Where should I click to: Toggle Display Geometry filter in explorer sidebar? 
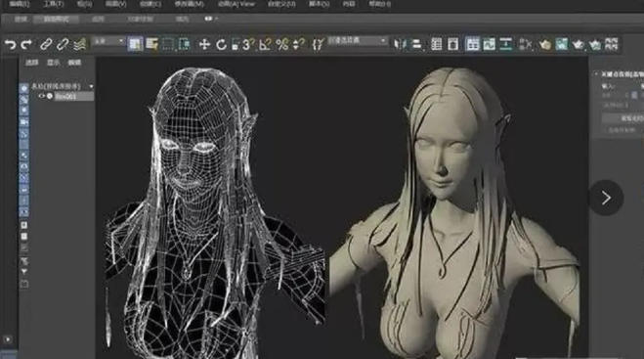click(x=23, y=88)
